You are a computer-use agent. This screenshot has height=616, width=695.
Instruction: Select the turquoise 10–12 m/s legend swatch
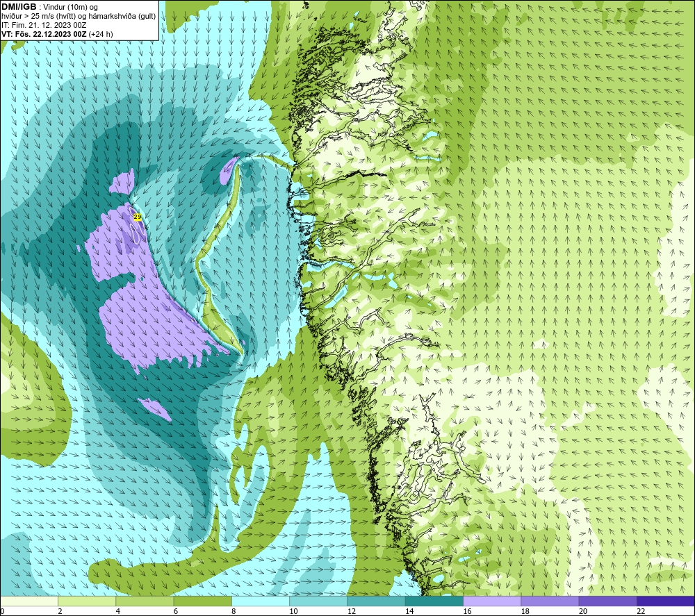(x=318, y=601)
